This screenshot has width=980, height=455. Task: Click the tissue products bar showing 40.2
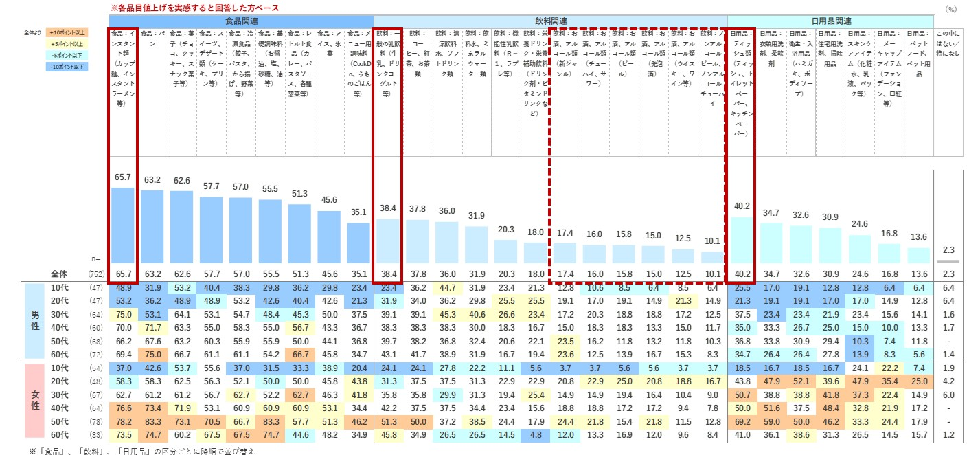pyautogui.click(x=742, y=241)
